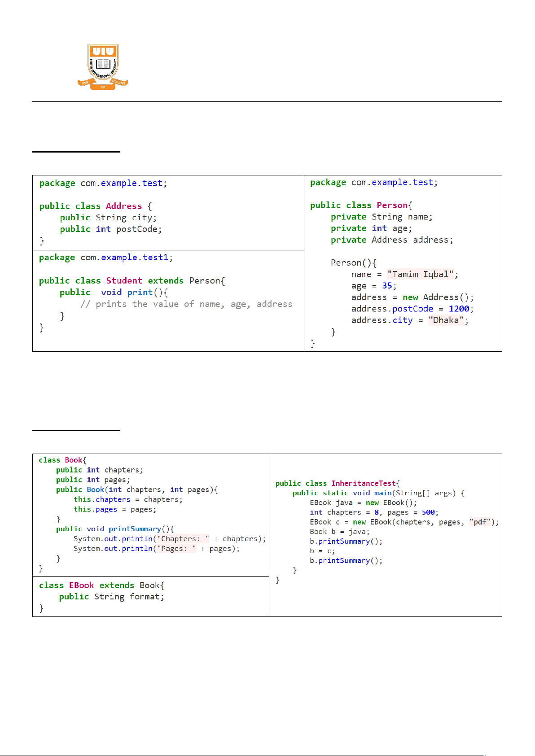Click the UIU university logo
The height and width of the screenshot is (756, 535).
pyautogui.click(x=103, y=66)
